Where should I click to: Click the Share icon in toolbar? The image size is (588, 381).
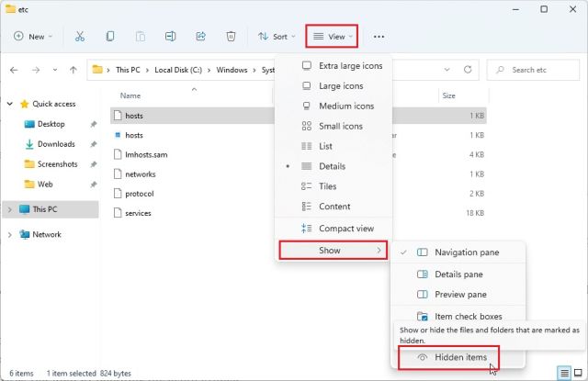click(200, 37)
